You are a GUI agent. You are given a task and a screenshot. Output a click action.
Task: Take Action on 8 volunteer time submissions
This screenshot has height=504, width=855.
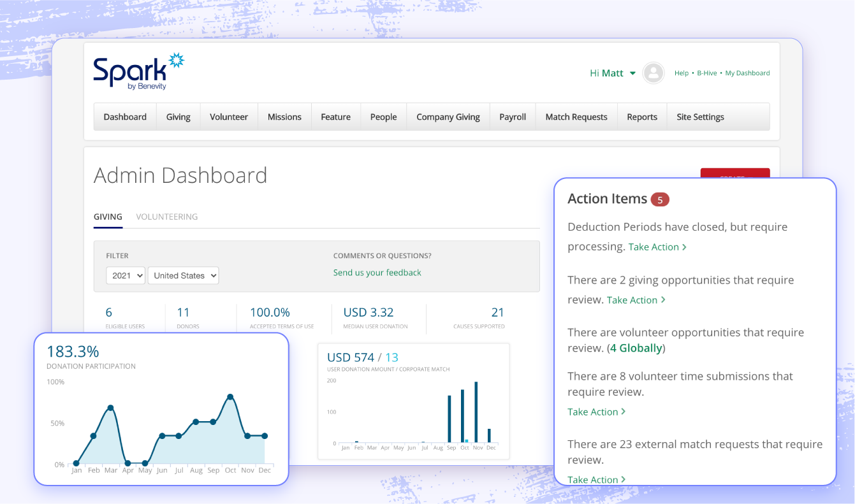pos(596,412)
